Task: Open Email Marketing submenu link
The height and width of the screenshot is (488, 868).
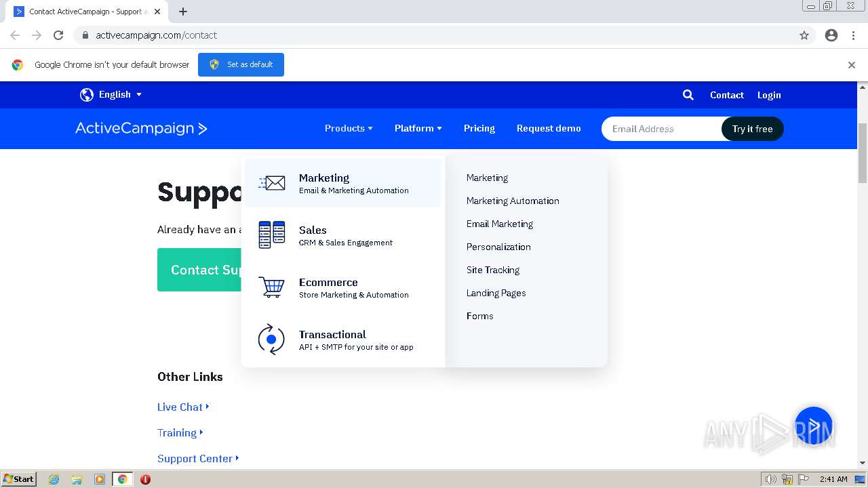Action: [x=500, y=224]
